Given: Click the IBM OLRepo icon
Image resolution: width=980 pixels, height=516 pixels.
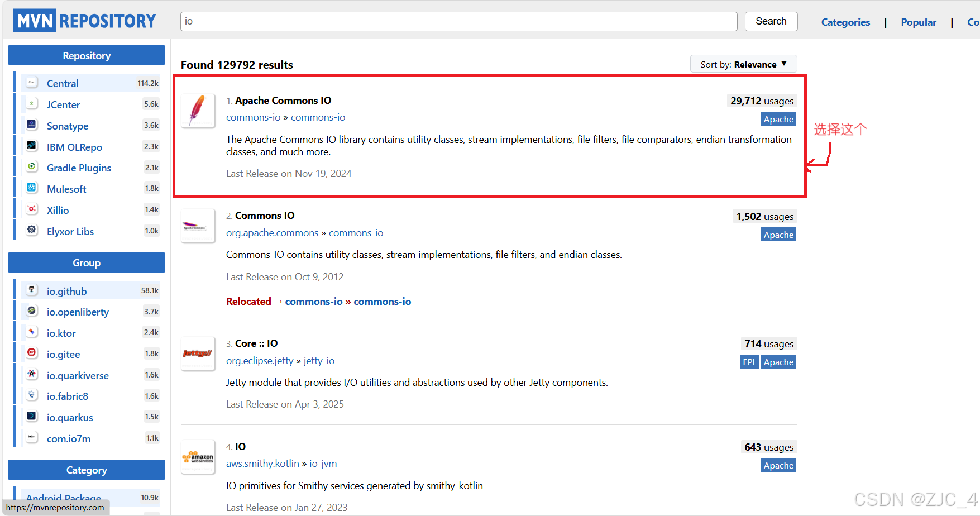Looking at the screenshot, I should pyautogui.click(x=32, y=146).
